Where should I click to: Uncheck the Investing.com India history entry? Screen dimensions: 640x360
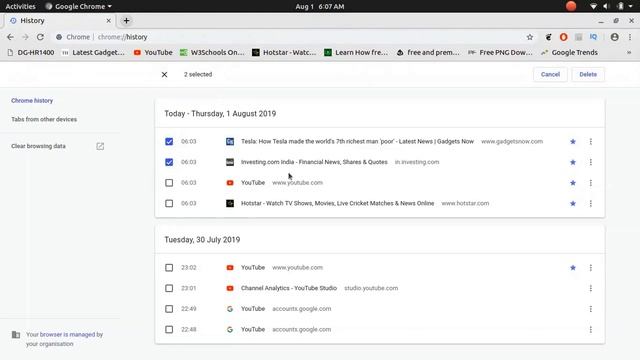169,162
